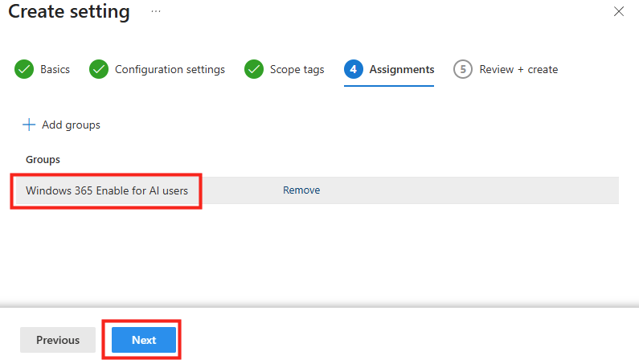The width and height of the screenshot is (639, 364).
Task: Go to the Basics step label
Action: tap(55, 69)
